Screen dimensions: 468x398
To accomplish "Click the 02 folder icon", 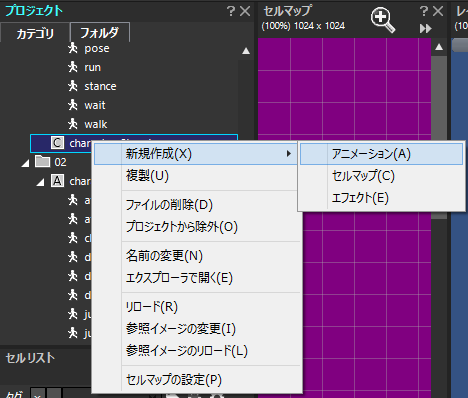I will 43,162.
